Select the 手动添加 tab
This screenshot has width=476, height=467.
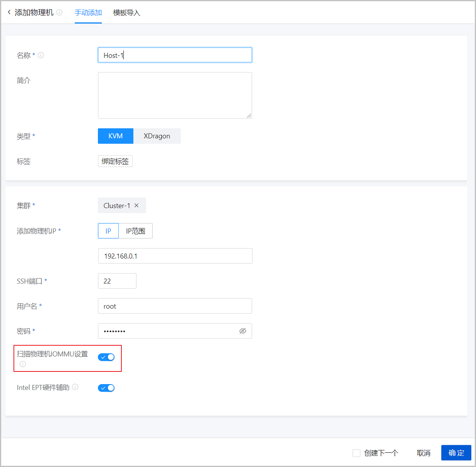[88, 12]
